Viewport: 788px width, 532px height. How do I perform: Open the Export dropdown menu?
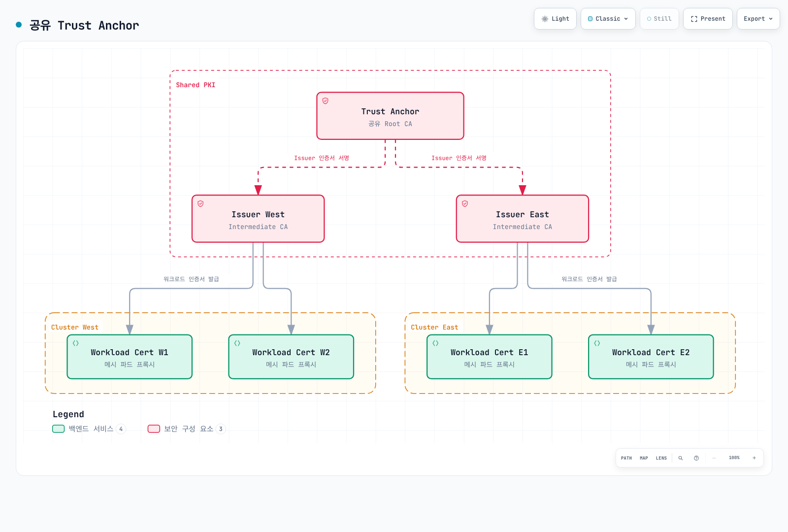pyautogui.click(x=758, y=19)
